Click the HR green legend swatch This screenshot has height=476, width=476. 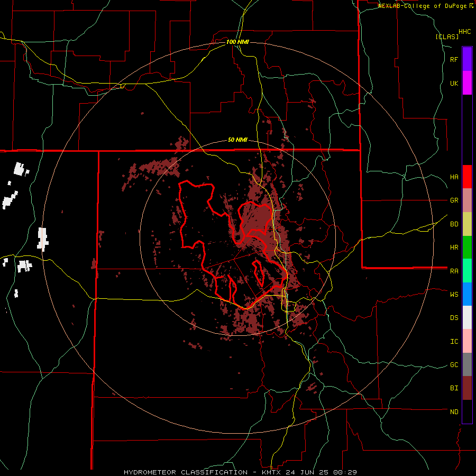467,248
